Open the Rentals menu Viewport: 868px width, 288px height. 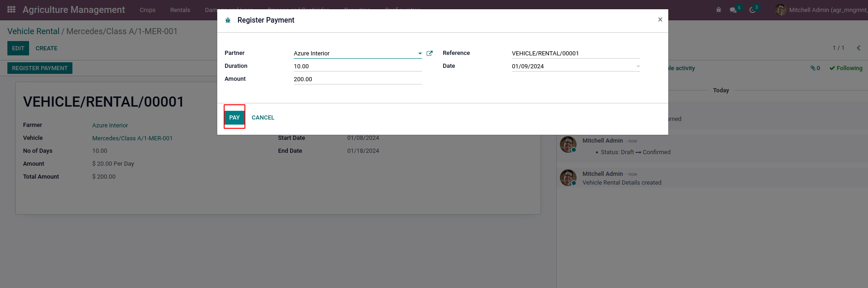click(x=180, y=10)
